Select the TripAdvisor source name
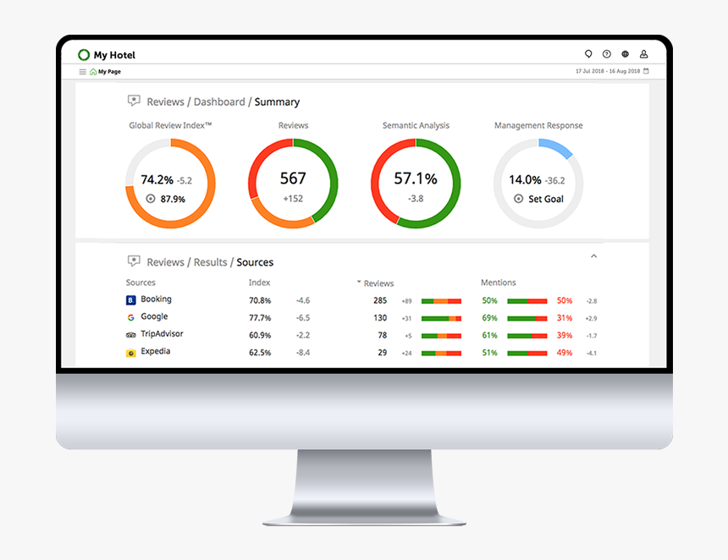The height and width of the screenshot is (560, 728). (x=162, y=333)
